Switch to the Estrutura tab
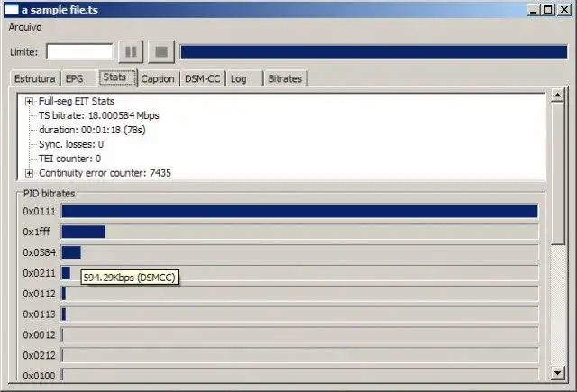Image resolution: width=577 pixels, height=392 pixels. [34, 78]
